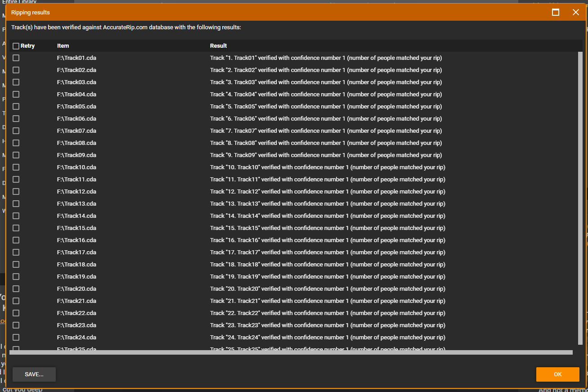Select the Track 20 verification result text
Screen dimensions: 588x392
328,289
